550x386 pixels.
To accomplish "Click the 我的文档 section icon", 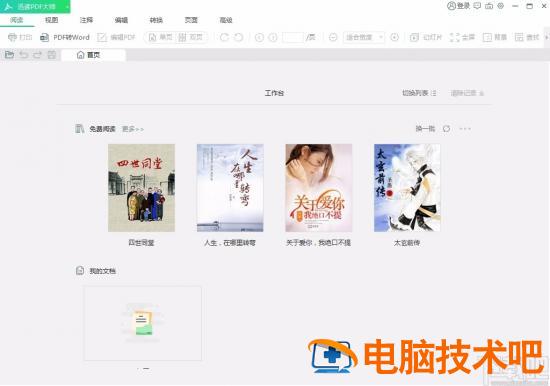I will [80, 271].
